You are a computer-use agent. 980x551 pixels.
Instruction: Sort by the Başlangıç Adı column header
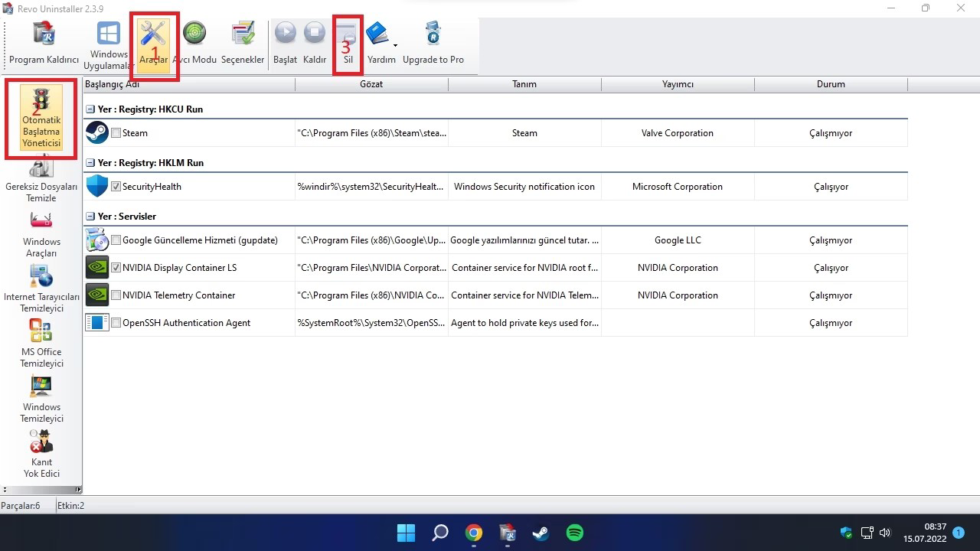point(189,84)
